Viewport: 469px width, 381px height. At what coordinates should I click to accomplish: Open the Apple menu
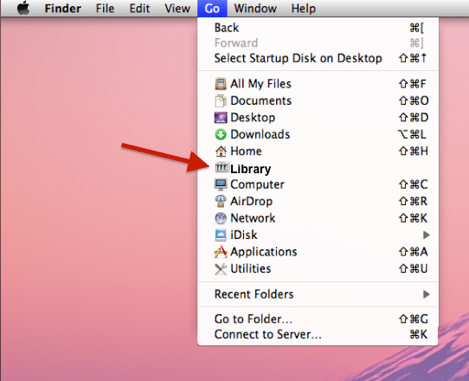point(23,8)
